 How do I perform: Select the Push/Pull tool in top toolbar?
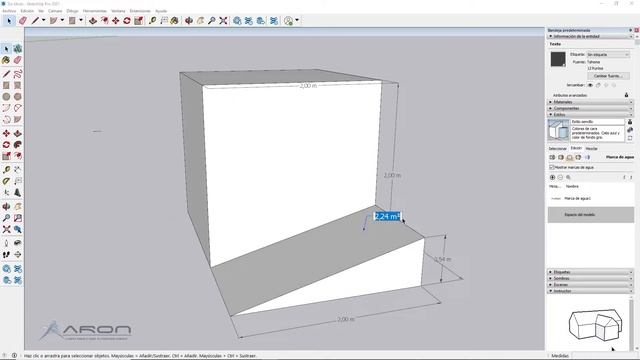point(93,20)
